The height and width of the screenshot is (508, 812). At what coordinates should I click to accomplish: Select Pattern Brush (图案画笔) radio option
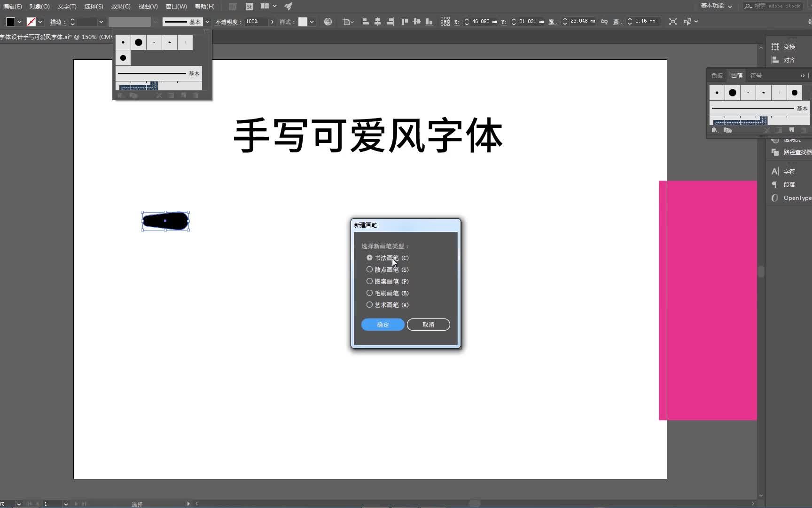(388, 281)
